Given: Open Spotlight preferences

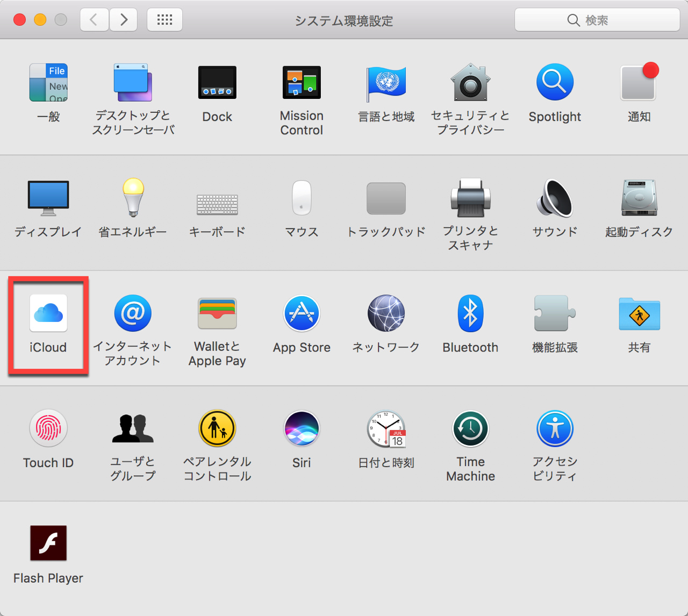Looking at the screenshot, I should click(555, 82).
